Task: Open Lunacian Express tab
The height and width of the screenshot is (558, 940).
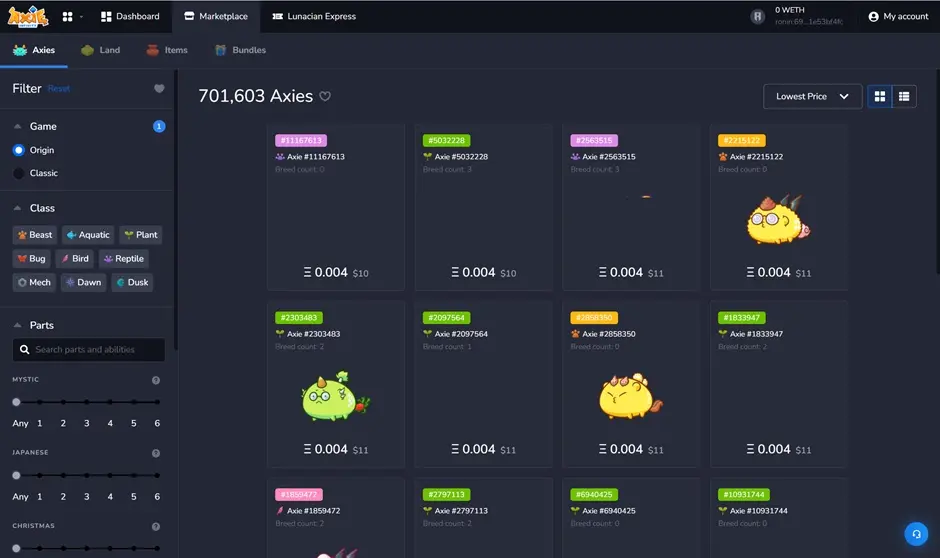Action: click(314, 16)
